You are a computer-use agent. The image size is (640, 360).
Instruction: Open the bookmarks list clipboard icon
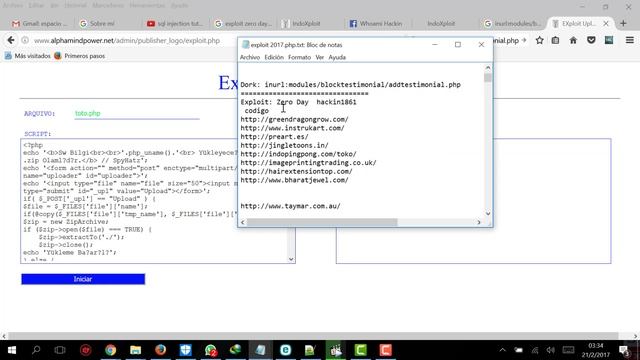point(556,40)
